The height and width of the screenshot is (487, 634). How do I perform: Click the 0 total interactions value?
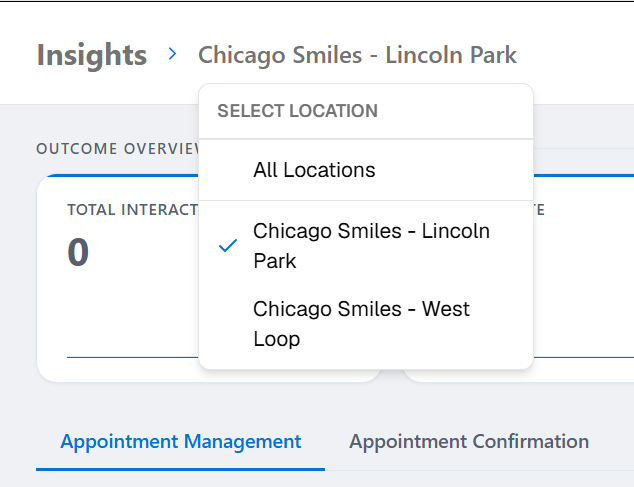pos(78,252)
